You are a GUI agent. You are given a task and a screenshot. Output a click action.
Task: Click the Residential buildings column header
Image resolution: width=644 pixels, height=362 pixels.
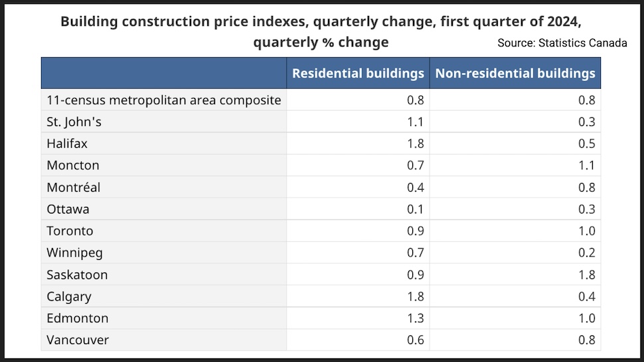358,73
